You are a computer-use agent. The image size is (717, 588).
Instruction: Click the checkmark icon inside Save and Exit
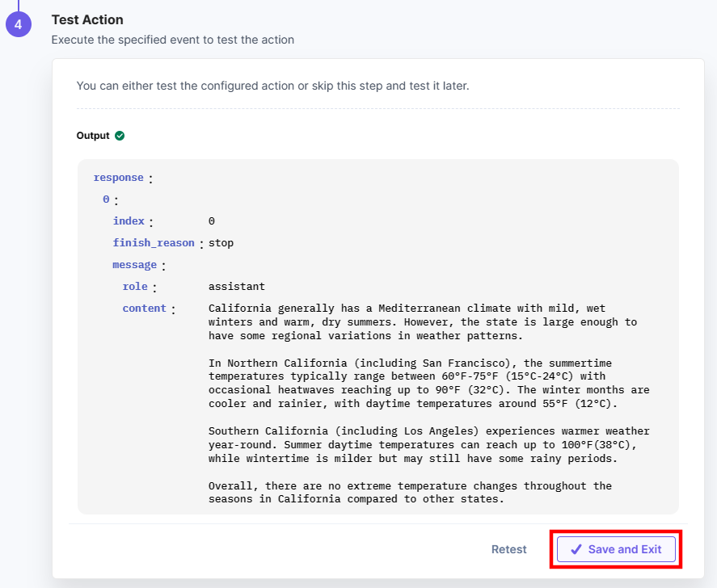point(576,549)
